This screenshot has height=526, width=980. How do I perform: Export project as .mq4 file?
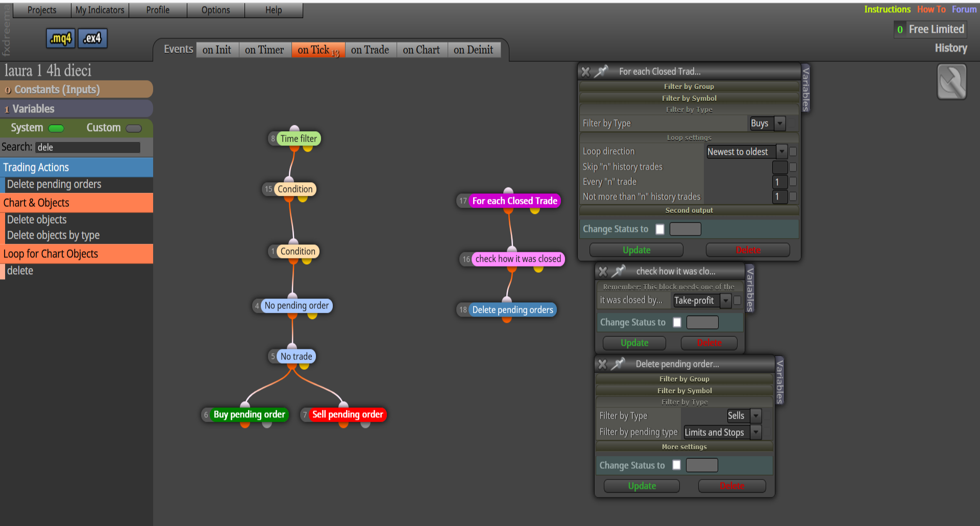click(x=61, y=38)
